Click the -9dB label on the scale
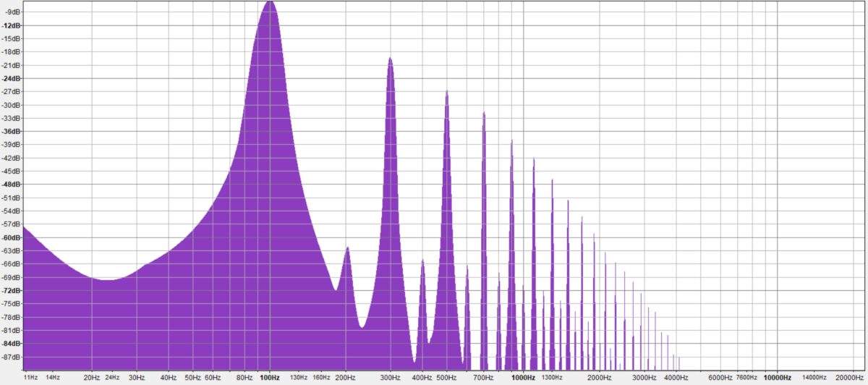 coord(13,12)
